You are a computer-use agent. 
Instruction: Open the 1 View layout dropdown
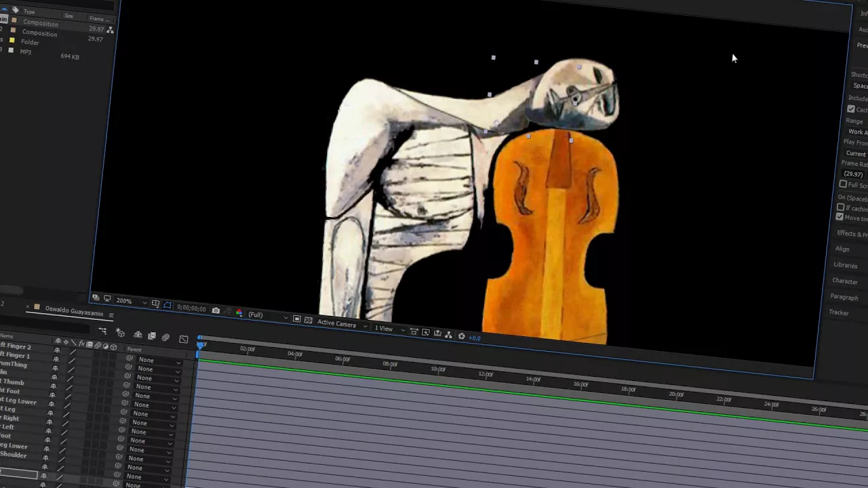tap(391, 329)
